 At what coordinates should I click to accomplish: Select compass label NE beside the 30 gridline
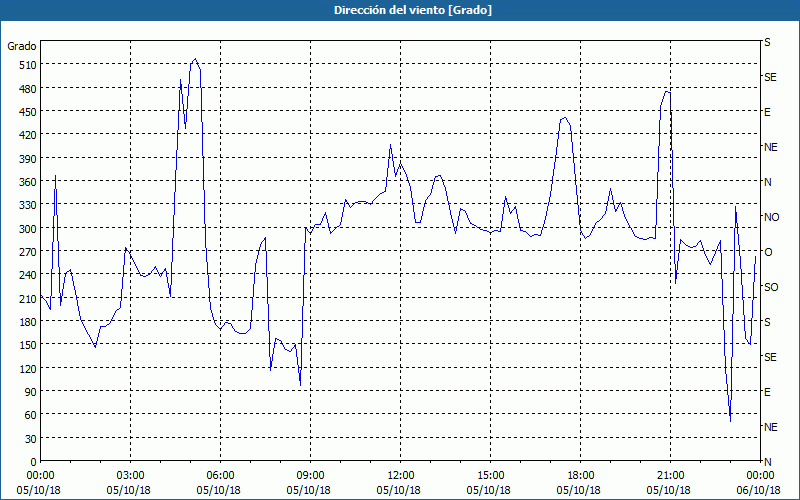[770, 427]
